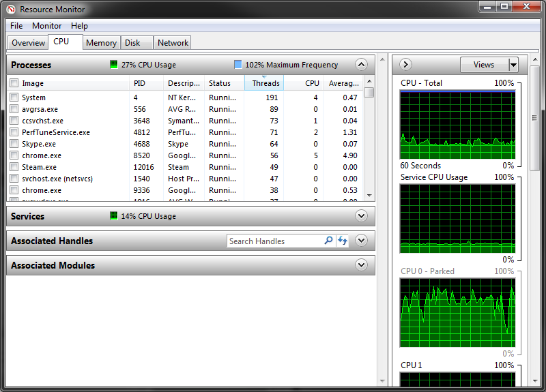Click in the Search Handles input field
This screenshot has height=392, width=546.
274,241
